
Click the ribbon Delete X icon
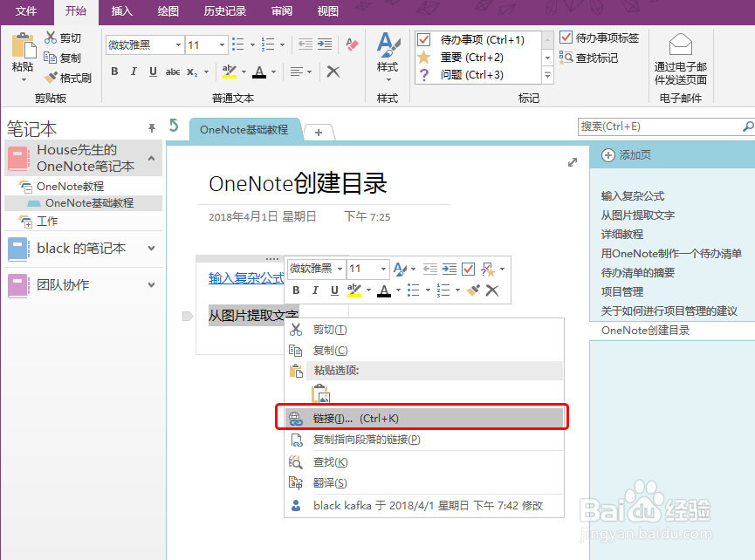click(x=333, y=72)
